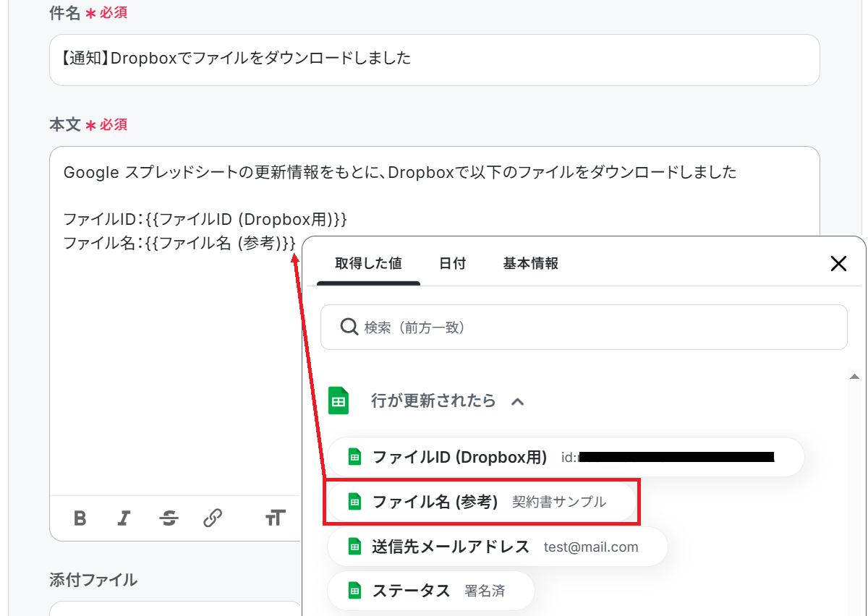Apply italic formatting in body editor
Screen dimensions: 868x616
pyautogui.click(x=124, y=518)
